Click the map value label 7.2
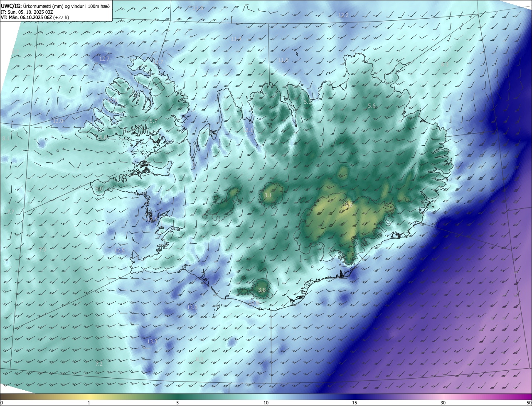532x406 pixels. pyautogui.click(x=99, y=364)
